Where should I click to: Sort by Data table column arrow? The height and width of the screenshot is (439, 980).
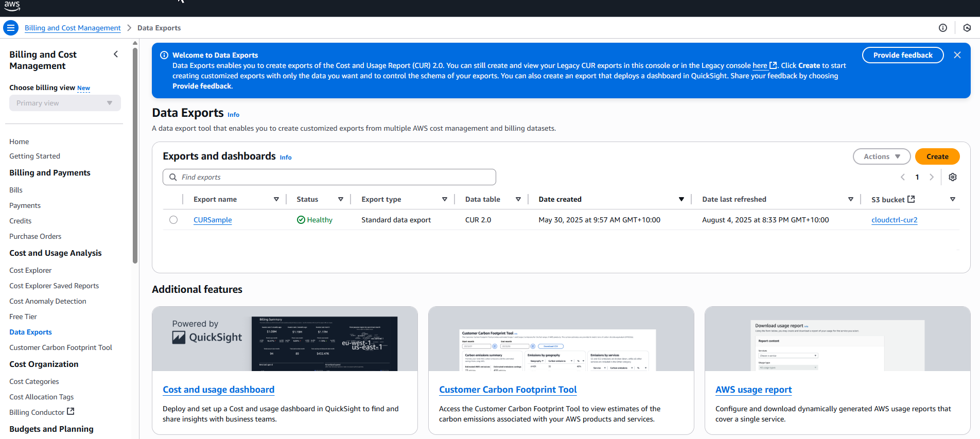tap(518, 199)
